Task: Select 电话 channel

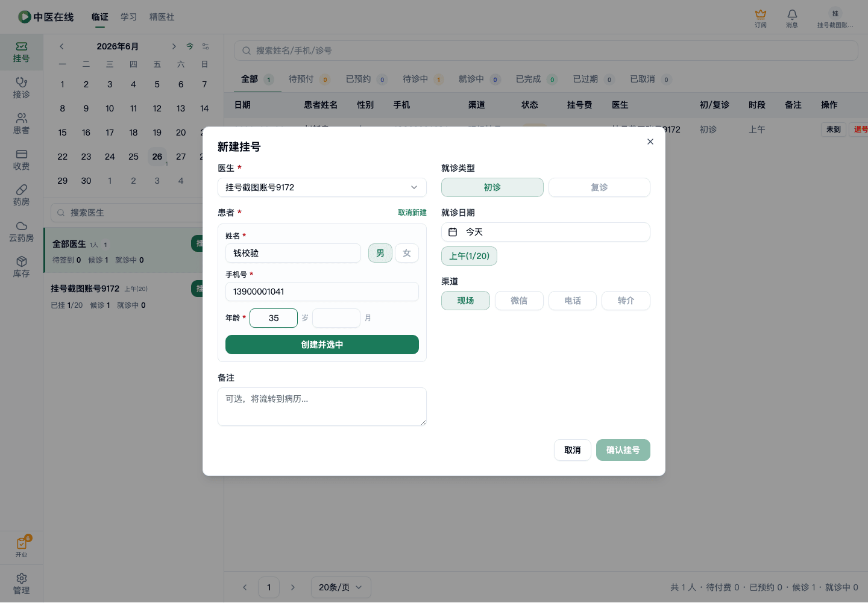Action: (x=573, y=301)
